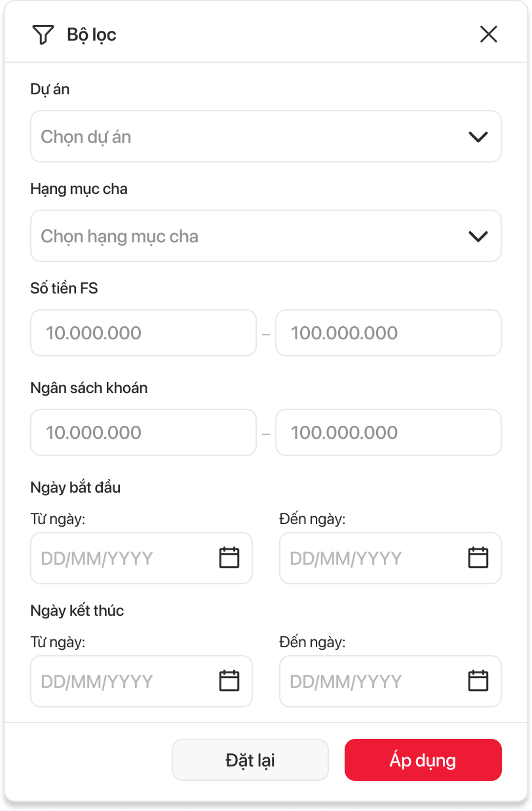Screen dimensions: 532x811
Task: Close the Bộ lọc filter panel
Action: pyautogui.click(x=488, y=34)
